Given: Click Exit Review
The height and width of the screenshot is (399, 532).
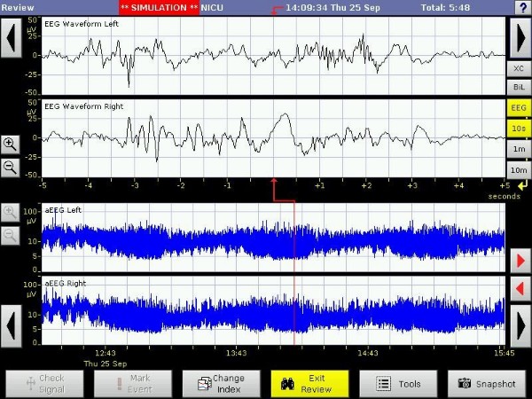Looking at the screenshot, I should tap(309, 384).
